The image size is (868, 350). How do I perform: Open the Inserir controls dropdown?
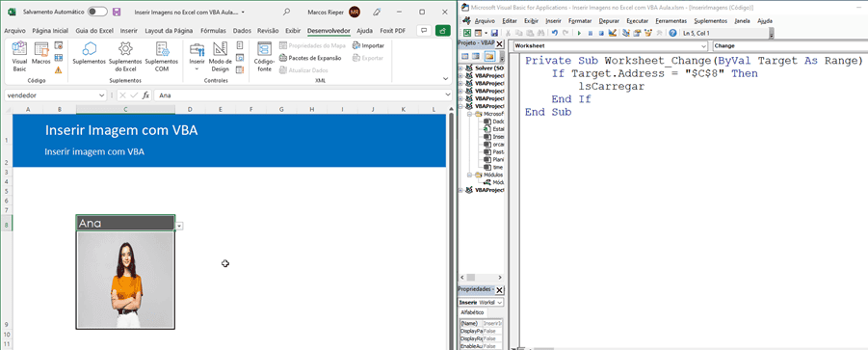(197, 58)
